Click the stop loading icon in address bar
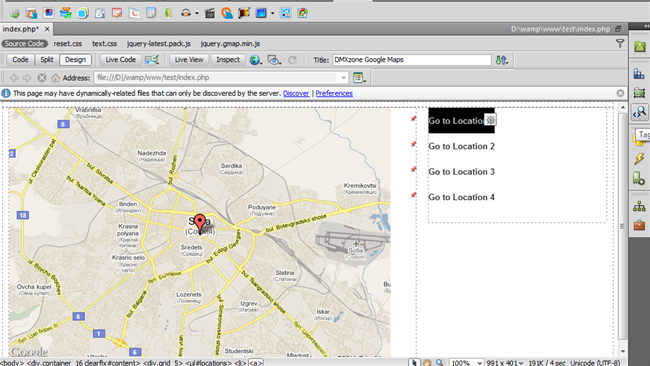The height and width of the screenshot is (366, 650). tap(41, 78)
